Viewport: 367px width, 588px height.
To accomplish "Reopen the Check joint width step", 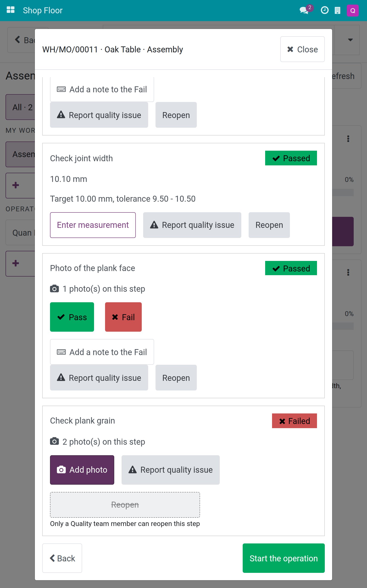I will [269, 225].
